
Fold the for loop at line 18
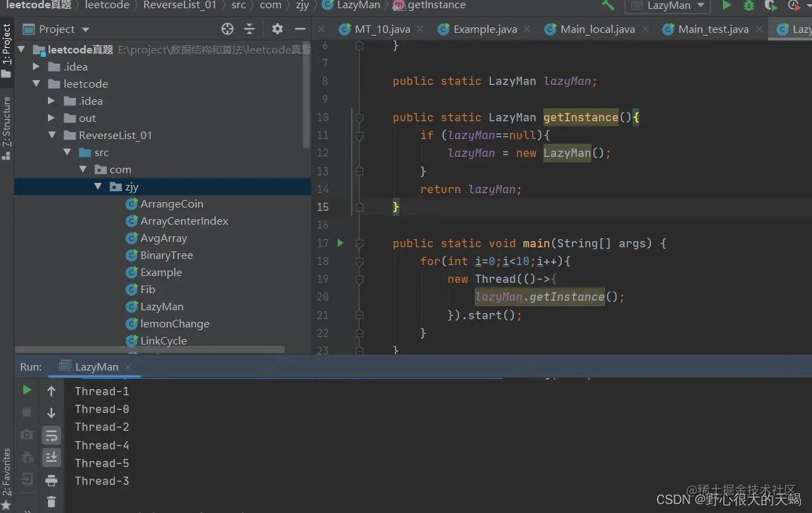(x=359, y=262)
